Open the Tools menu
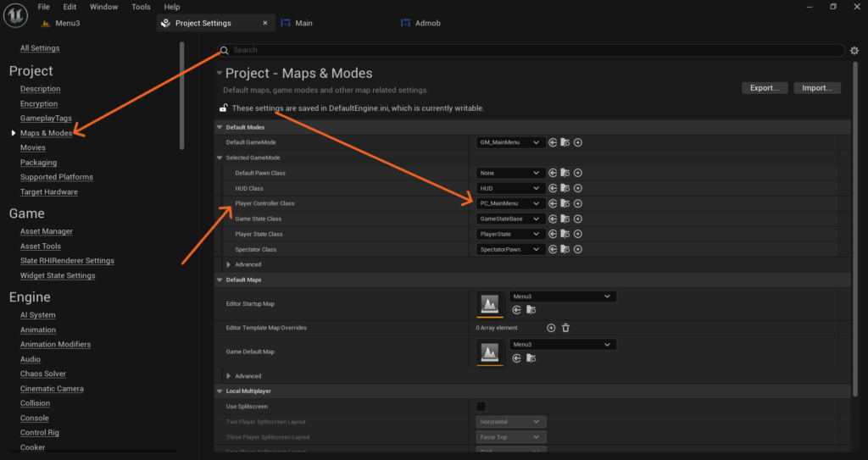This screenshot has width=868, height=460. pos(142,7)
